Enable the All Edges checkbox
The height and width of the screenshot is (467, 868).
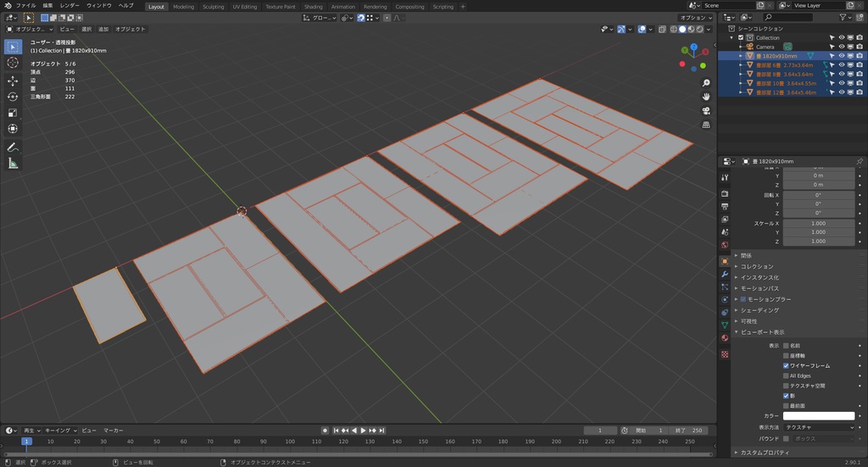tap(786, 375)
